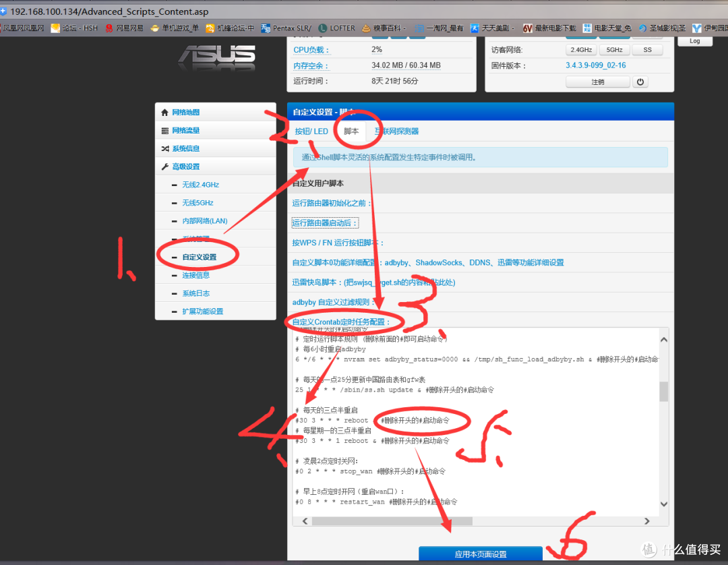The height and width of the screenshot is (565, 728).
Task: Open the 系统信息 shuffle icon
Action: [164, 148]
